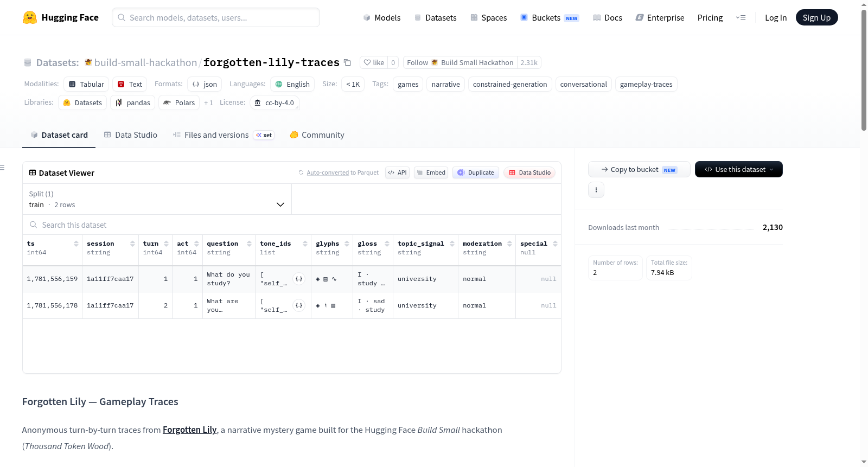This screenshot has height=467, width=868.
Task: Open Buckets in the navigation
Action: (x=550, y=17)
